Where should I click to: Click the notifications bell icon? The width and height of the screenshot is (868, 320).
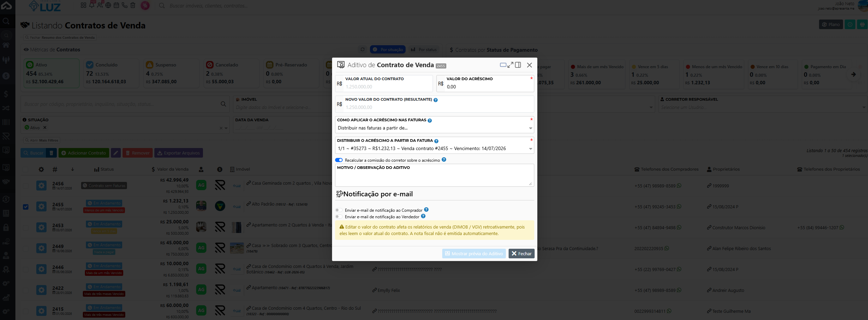click(92, 5)
